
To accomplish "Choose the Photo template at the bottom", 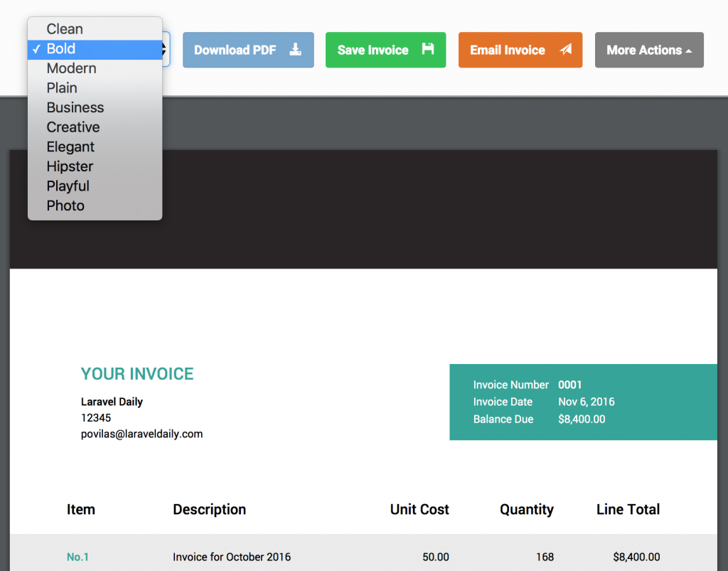I will pos(65,206).
